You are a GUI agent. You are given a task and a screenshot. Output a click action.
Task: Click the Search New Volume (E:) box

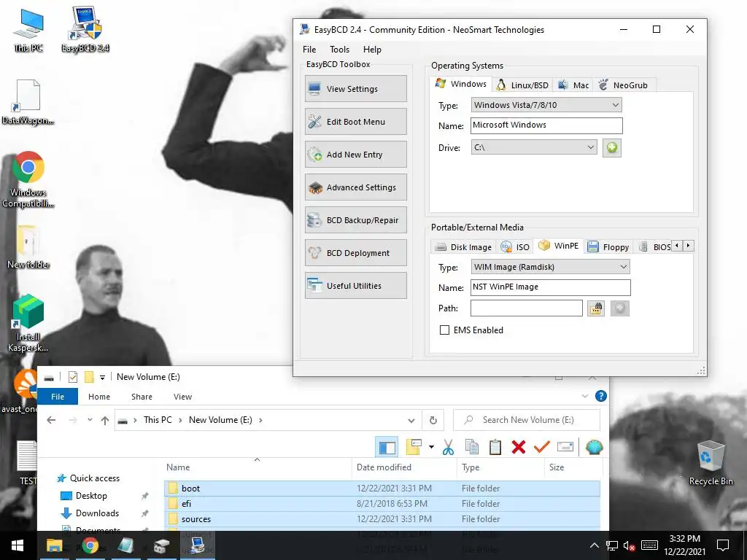[x=527, y=420]
